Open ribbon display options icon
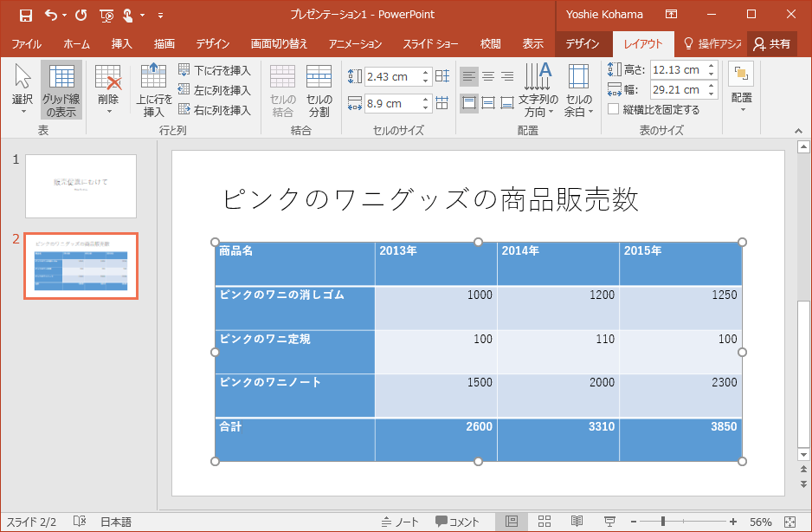Viewport: 812px width, 532px height. point(671,15)
